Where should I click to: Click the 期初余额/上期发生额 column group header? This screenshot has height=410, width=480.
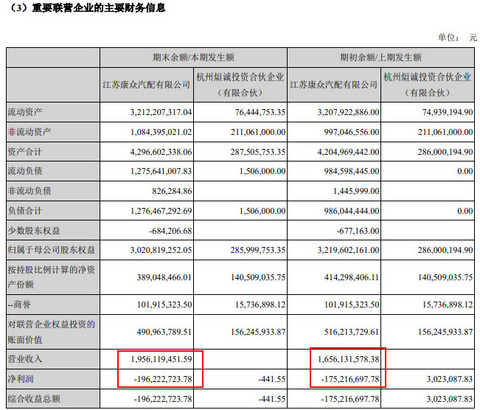click(x=381, y=57)
